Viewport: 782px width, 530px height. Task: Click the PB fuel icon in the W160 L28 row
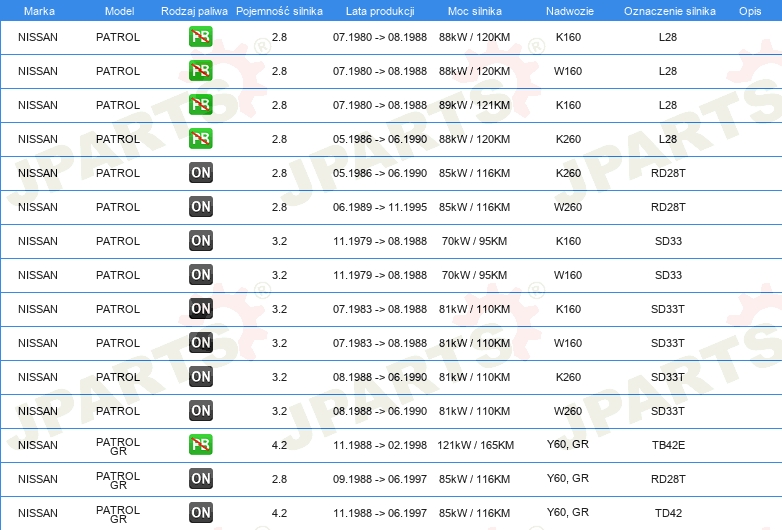(x=200, y=71)
